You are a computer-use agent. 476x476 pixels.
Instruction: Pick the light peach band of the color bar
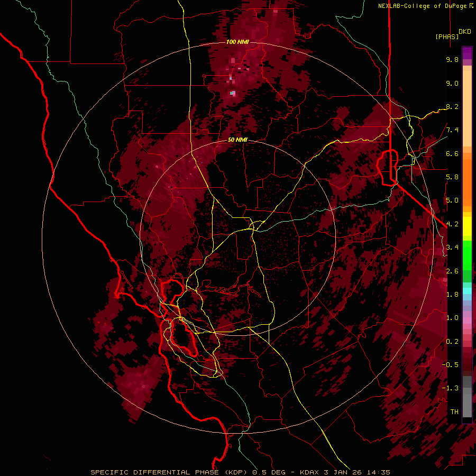pos(467,108)
